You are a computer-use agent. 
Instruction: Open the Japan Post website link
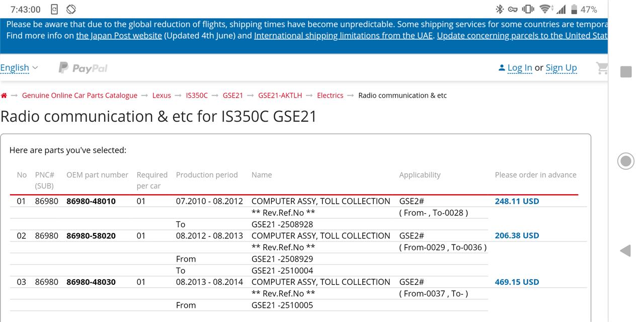(119, 36)
